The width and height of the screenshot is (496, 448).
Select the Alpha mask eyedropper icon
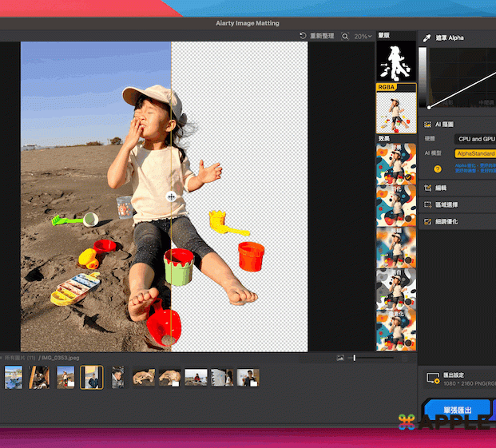tap(427, 38)
